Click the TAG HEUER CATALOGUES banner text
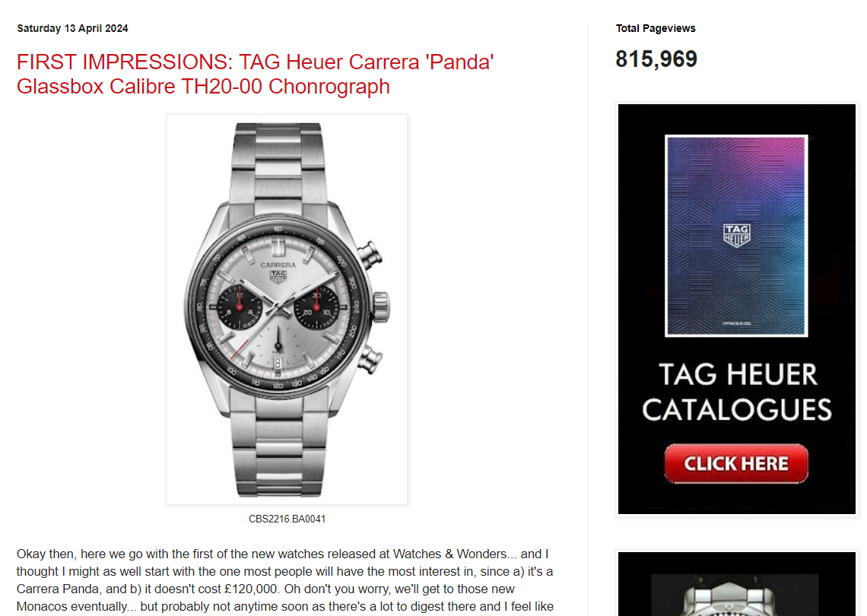The height and width of the screenshot is (616, 867). 736,392
